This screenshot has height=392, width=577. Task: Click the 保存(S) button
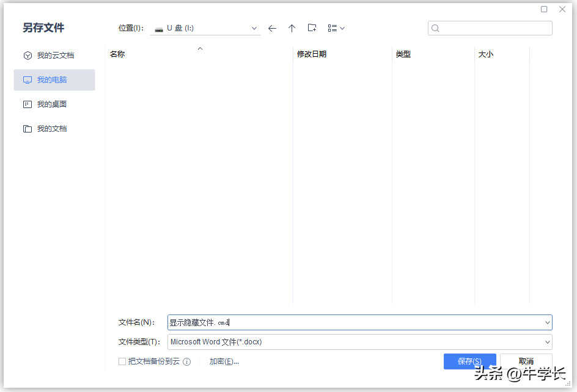469,361
